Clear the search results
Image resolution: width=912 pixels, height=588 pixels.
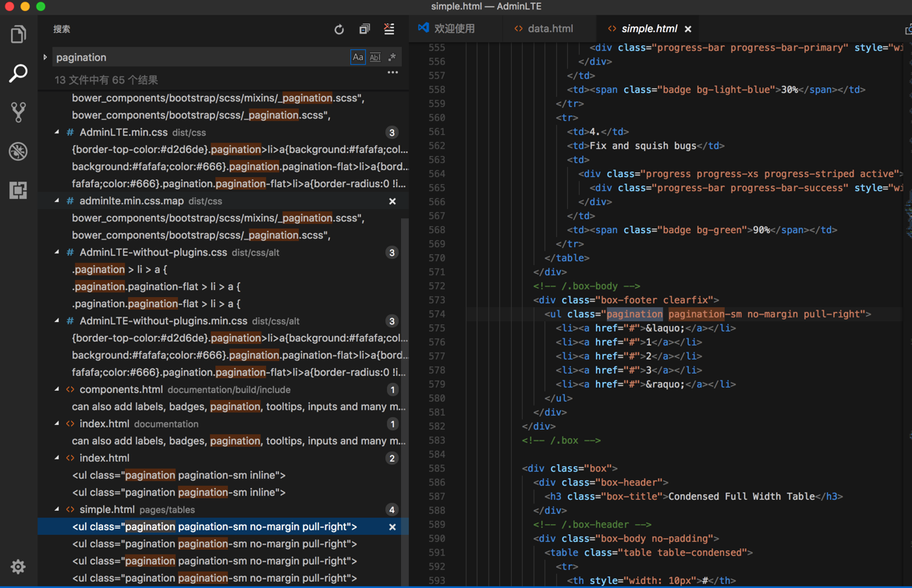point(389,30)
